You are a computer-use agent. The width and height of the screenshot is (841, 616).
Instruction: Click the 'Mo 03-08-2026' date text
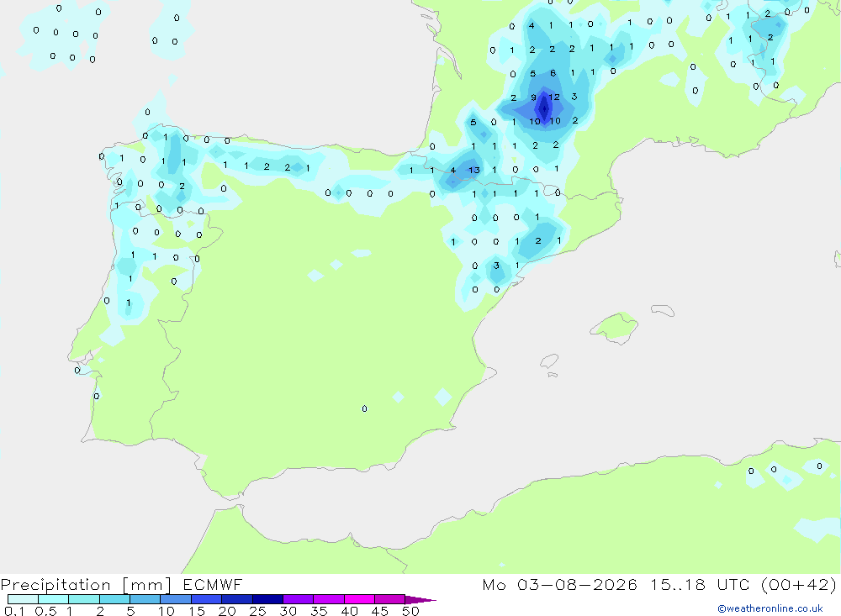pyautogui.click(x=559, y=584)
